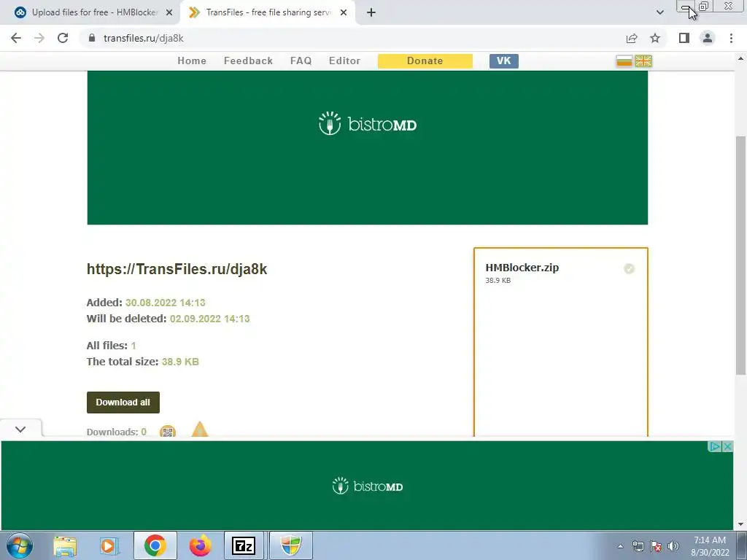
Task: Open Action Center flag icon
Action: tap(656, 546)
